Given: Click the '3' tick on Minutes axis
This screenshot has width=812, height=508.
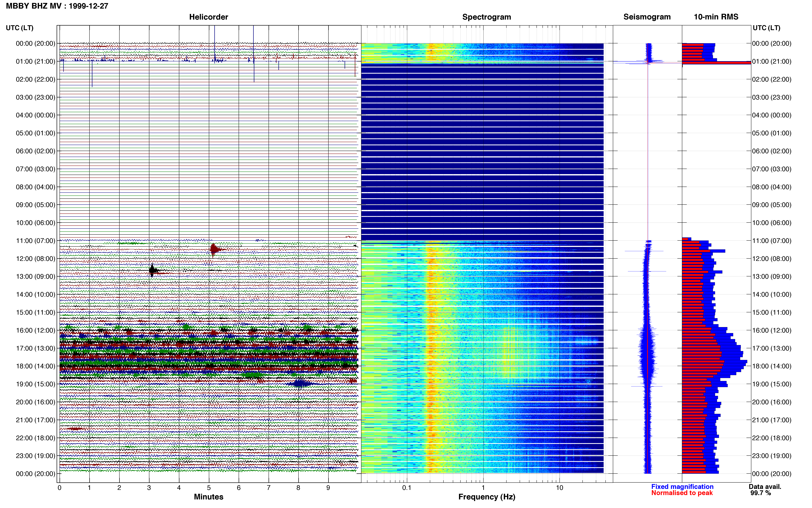Looking at the screenshot, I should (149, 488).
